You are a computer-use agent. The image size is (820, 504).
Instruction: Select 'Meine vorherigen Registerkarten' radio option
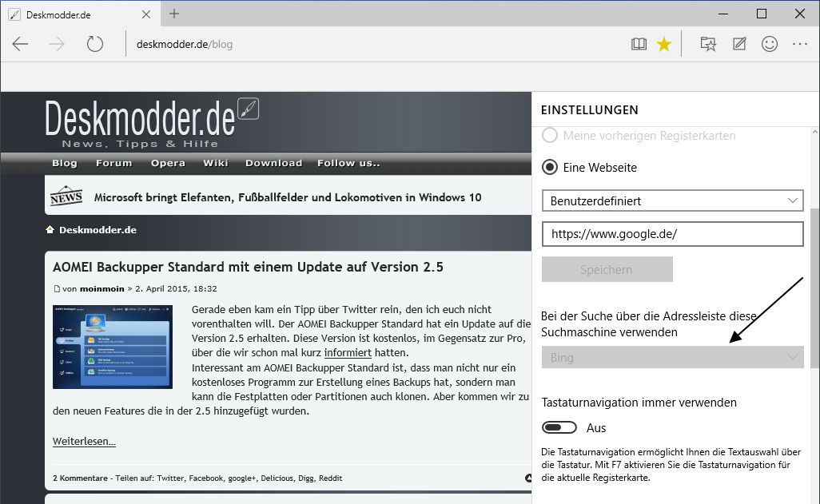point(550,136)
